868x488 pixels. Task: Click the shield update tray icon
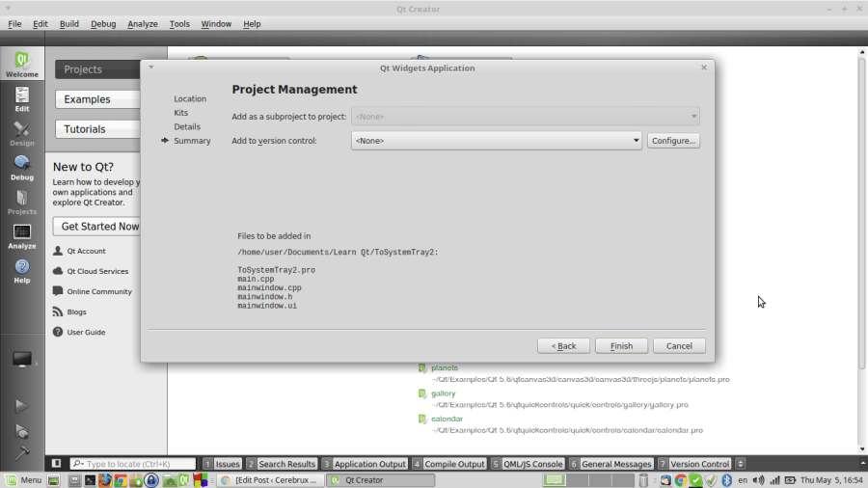coord(712,480)
